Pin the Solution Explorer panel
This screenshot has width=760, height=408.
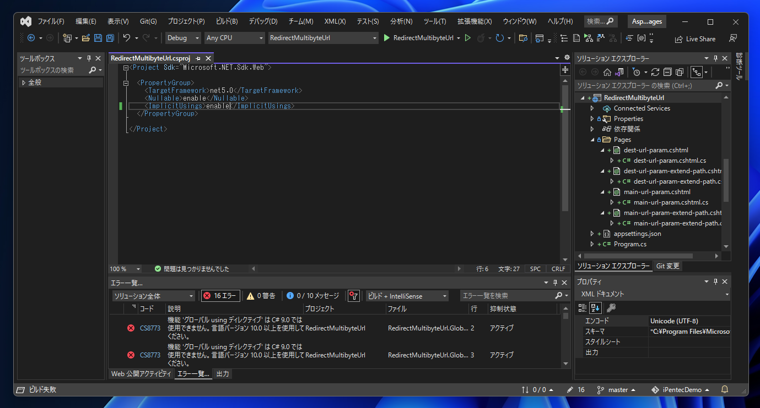pyautogui.click(x=715, y=58)
